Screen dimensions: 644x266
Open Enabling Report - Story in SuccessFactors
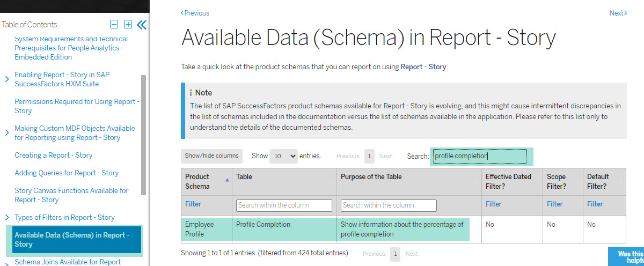coord(62,79)
